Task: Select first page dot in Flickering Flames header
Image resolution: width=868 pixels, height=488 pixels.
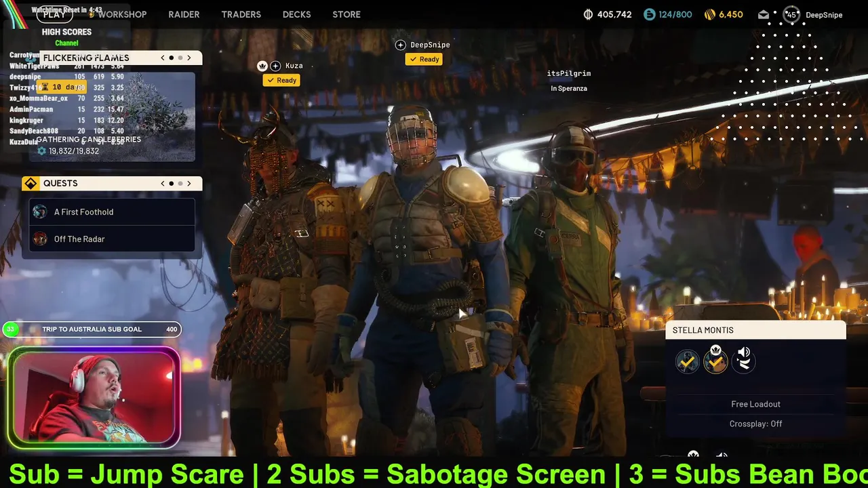Action: (171, 58)
